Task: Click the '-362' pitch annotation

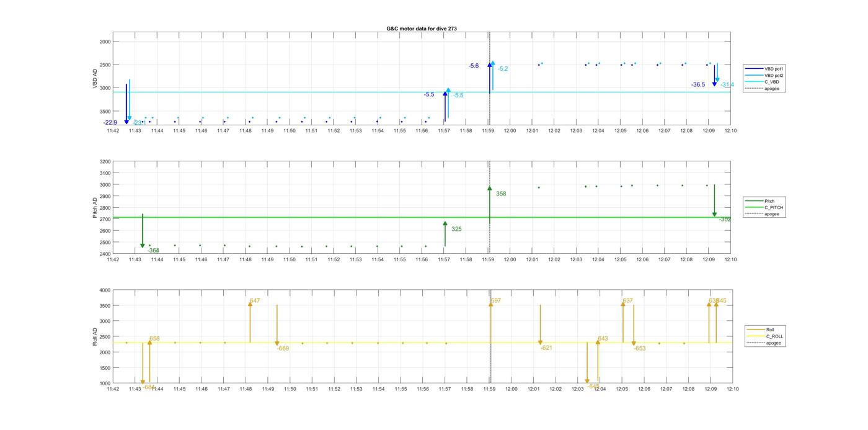Action: [x=725, y=220]
